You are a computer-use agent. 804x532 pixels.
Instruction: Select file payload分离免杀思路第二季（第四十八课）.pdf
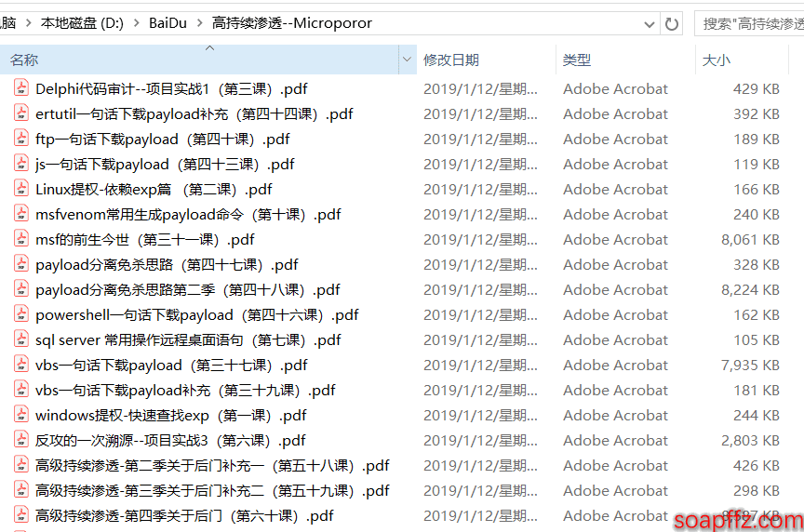point(188,289)
